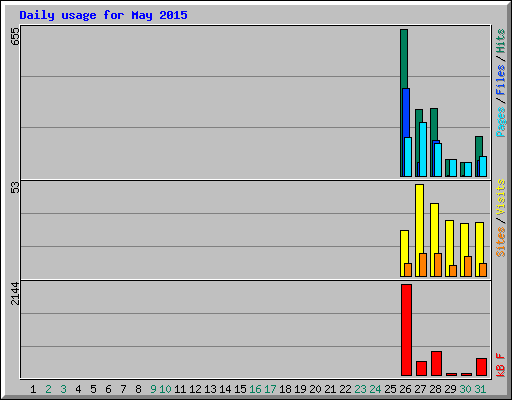The height and width of the screenshot is (400, 512).
Task: Click day label 22 on the x-axis
Action: 345,389
